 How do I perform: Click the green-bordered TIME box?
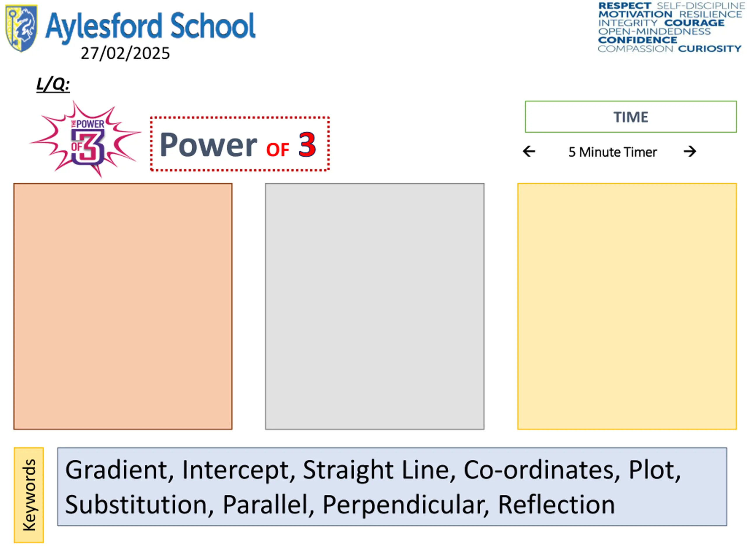click(631, 117)
